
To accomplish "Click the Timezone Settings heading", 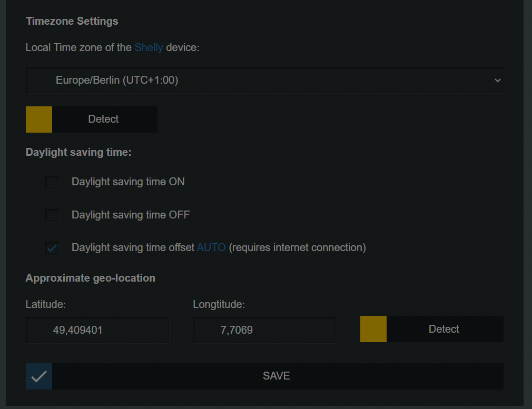I will coord(72,22).
